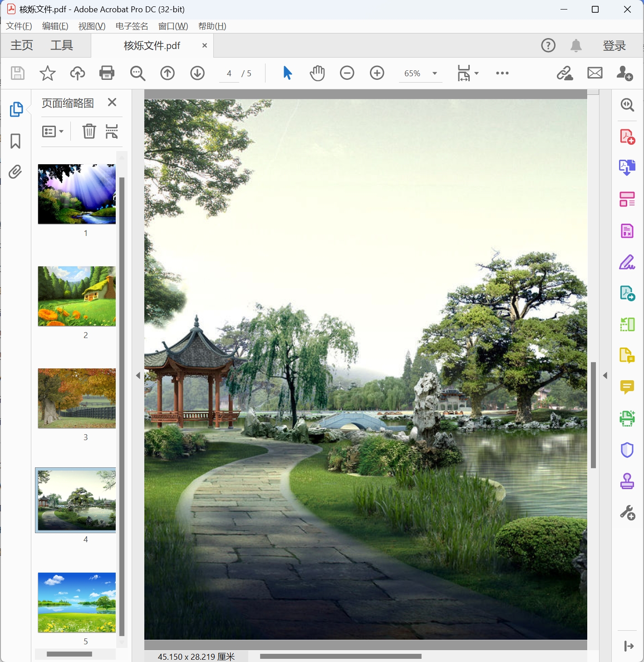Select the Export PDF tool
Screen dimensions: 644x662
pyautogui.click(x=627, y=167)
